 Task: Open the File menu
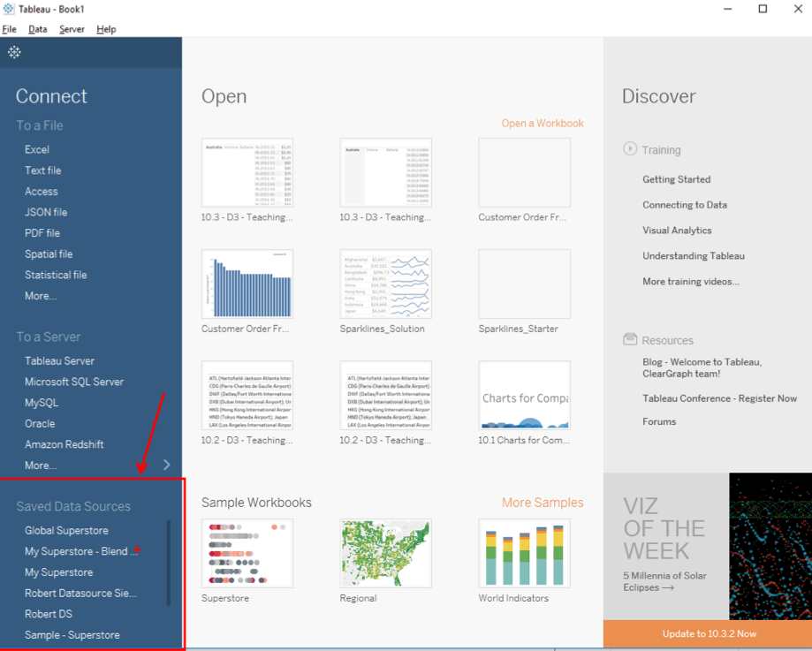click(x=9, y=28)
